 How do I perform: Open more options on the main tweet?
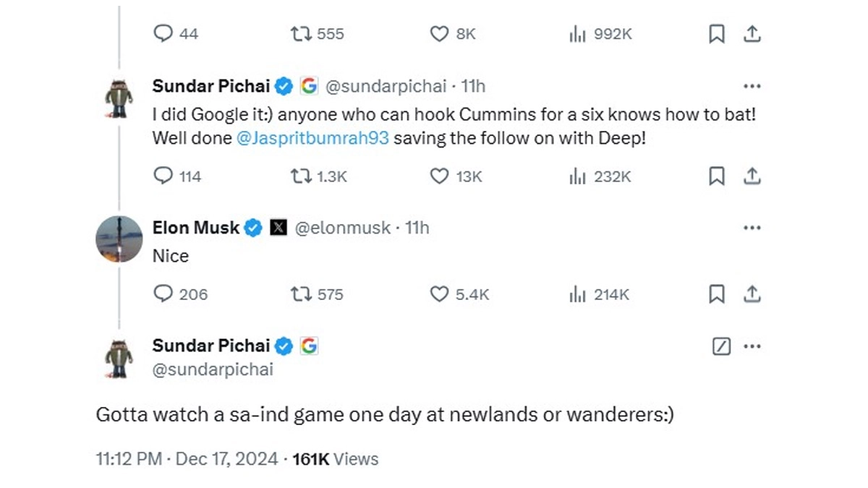point(752,346)
